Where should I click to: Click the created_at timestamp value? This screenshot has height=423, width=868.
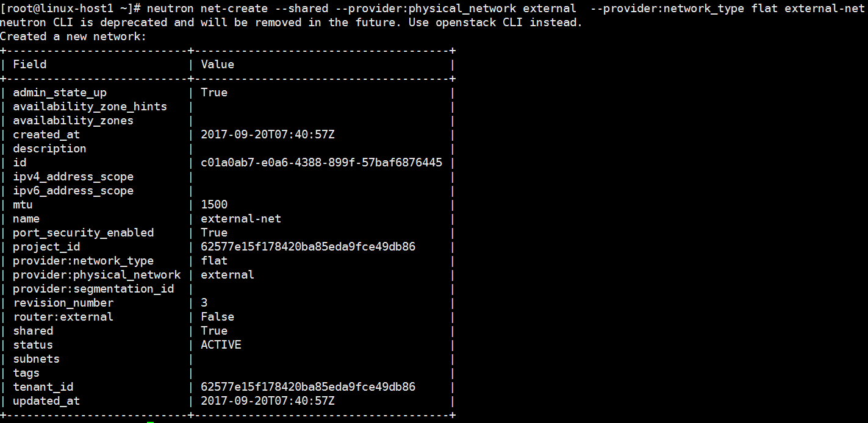click(x=268, y=135)
